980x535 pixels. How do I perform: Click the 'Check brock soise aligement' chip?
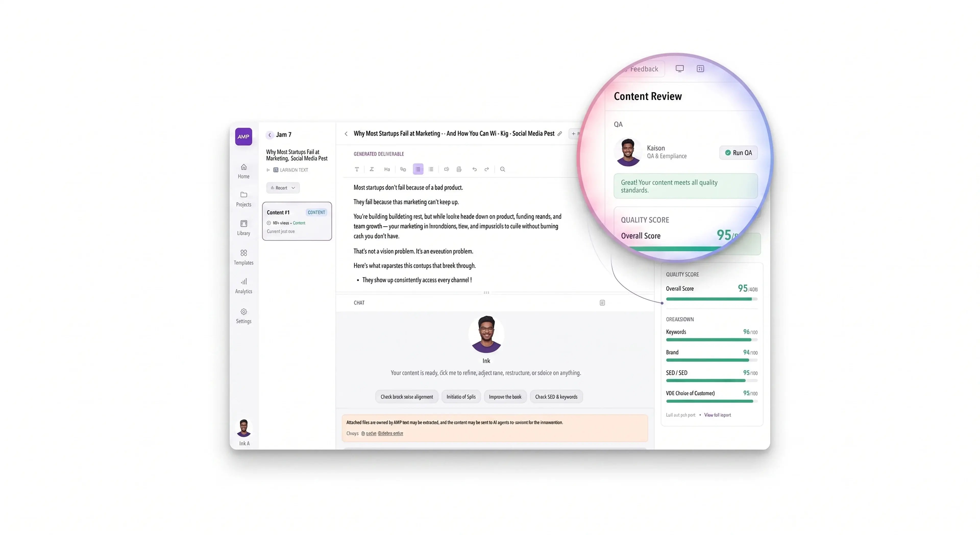click(407, 397)
